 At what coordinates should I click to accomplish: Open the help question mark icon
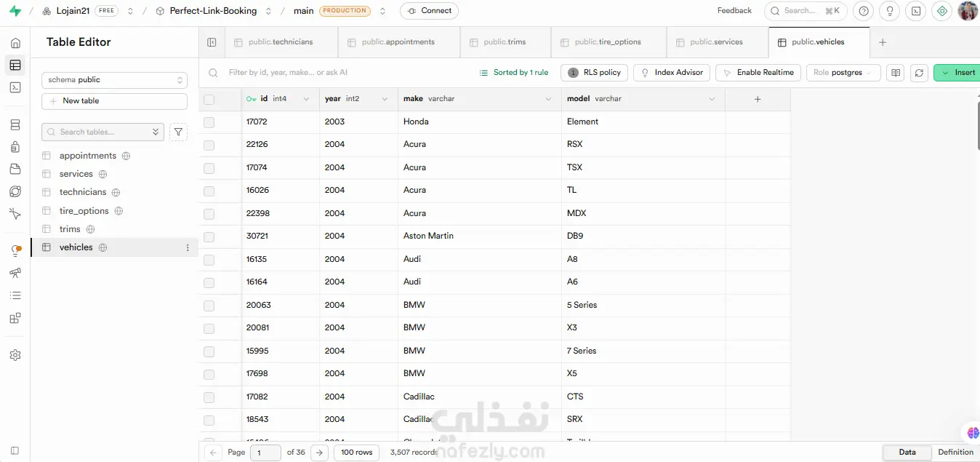click(x=863, y=11)
